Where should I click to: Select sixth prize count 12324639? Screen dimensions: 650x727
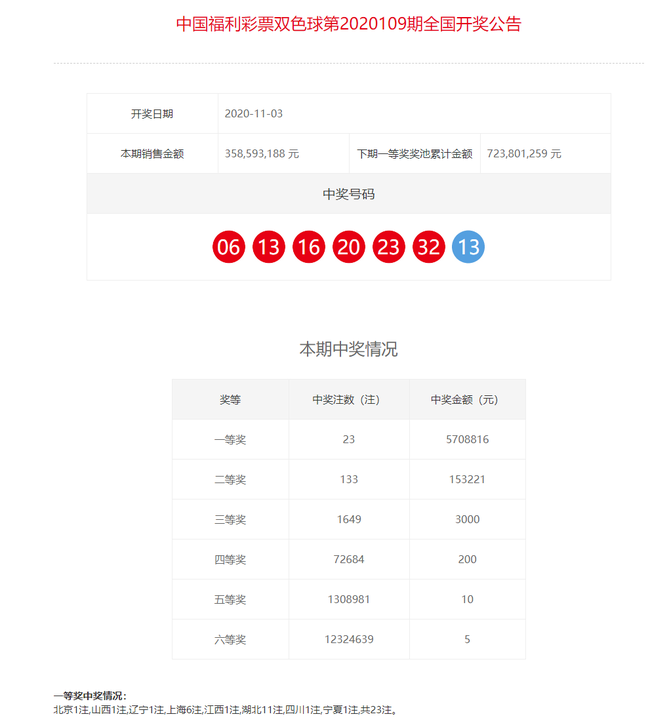(x=349, y=639)
